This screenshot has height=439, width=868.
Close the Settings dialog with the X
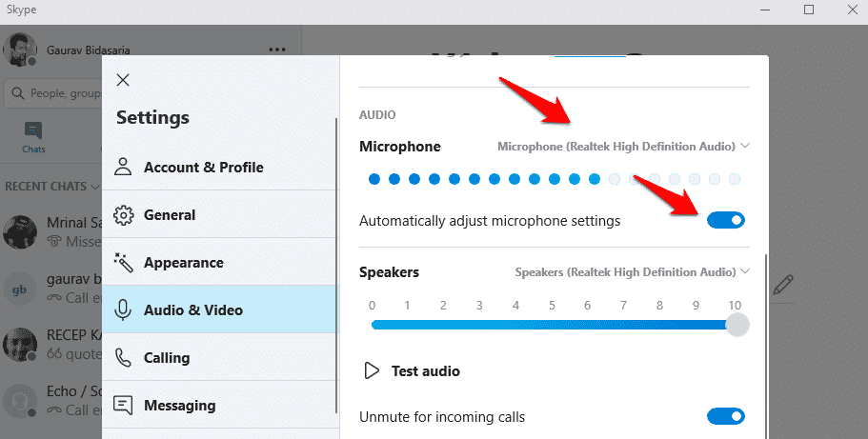click(123, 80)
